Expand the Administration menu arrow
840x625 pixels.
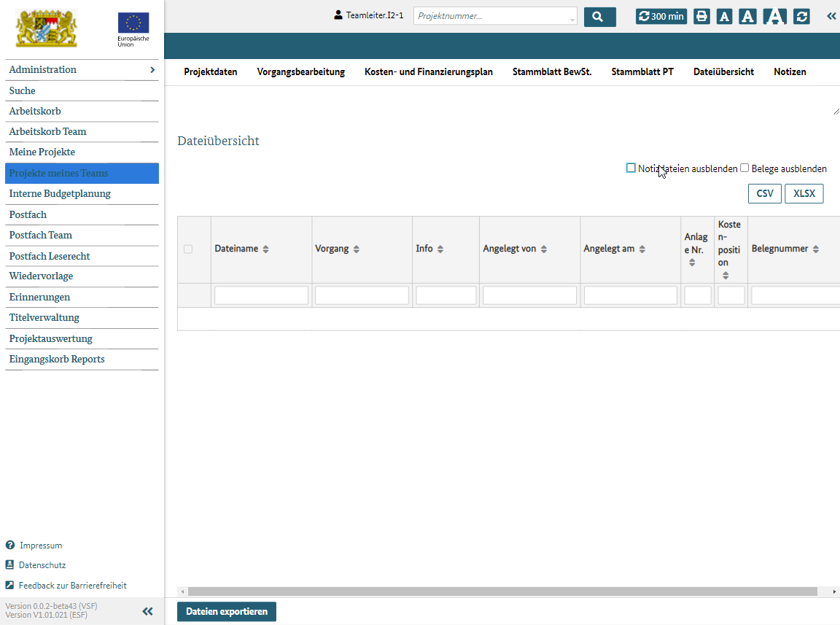pos(152,70)
